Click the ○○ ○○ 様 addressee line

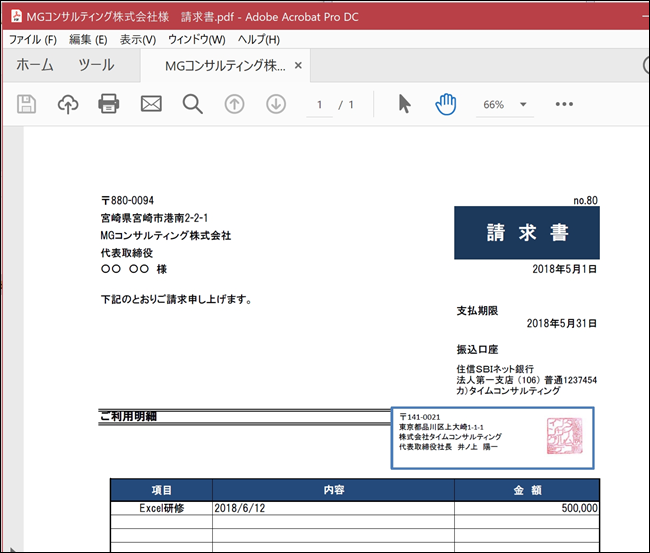click(134, 269)
